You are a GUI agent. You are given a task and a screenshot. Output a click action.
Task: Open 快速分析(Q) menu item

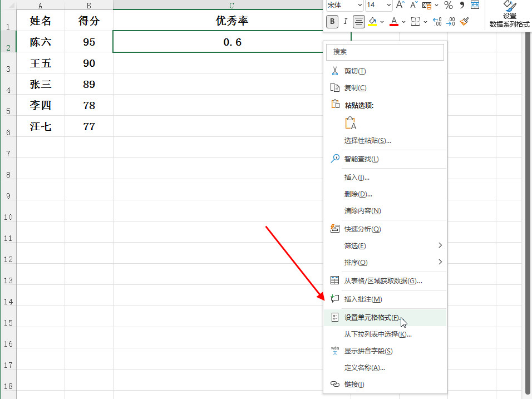[385, 229]
